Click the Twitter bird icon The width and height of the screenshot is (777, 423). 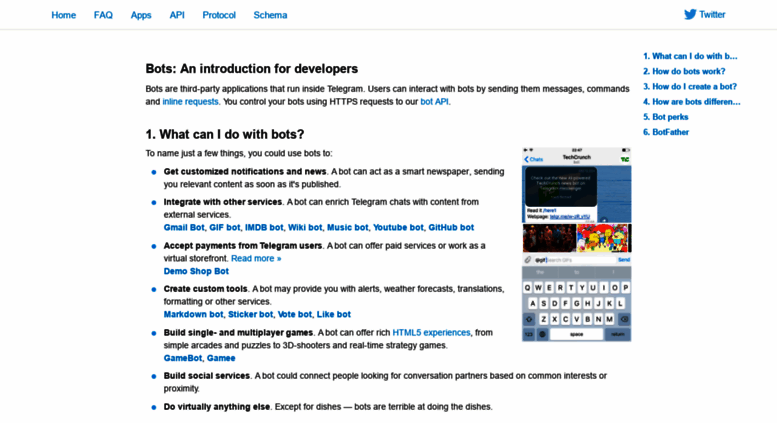coord(690,14)
